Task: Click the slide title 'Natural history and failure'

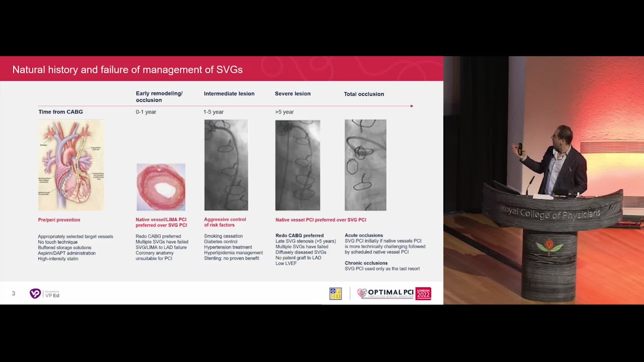Action: click(x=127, y=69)
